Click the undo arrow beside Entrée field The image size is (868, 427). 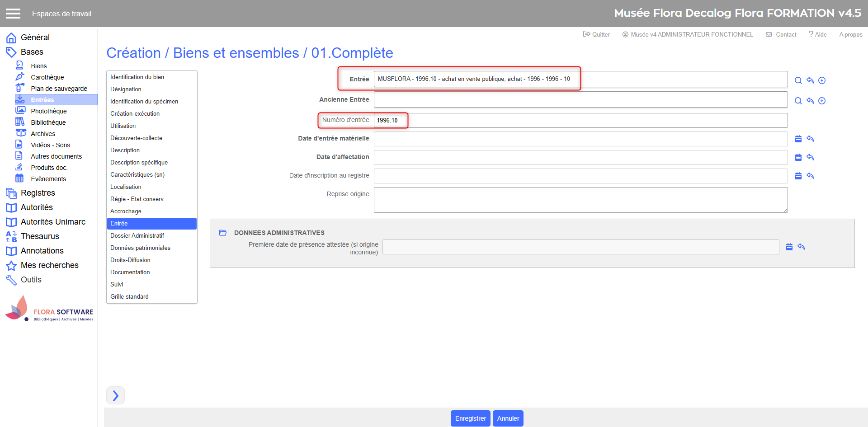pyautogui.click(x=810, y=80)
